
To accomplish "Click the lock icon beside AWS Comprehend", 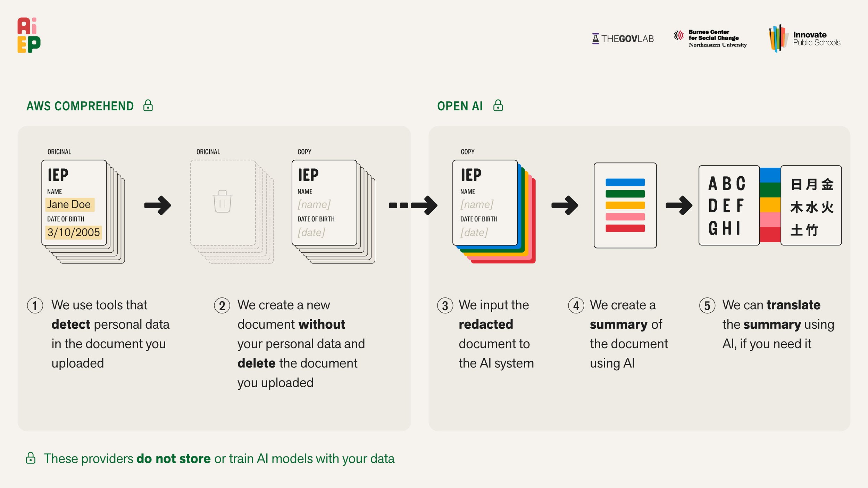I will click(148, 106).
